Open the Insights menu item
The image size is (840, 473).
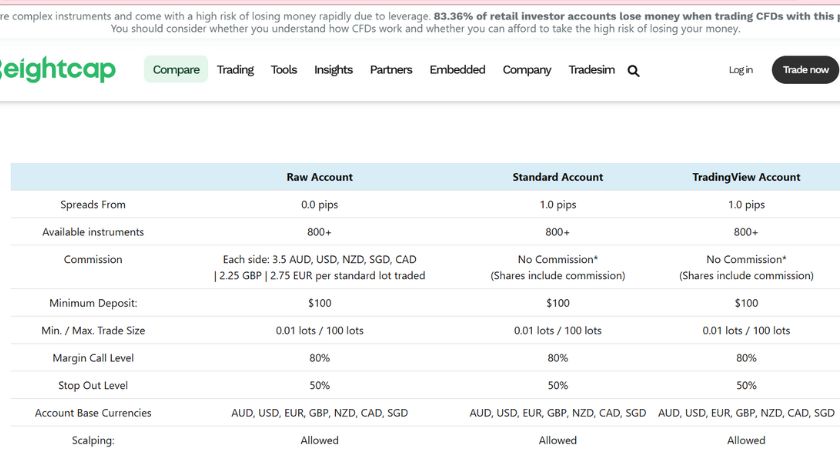click(x=333, y=70)
